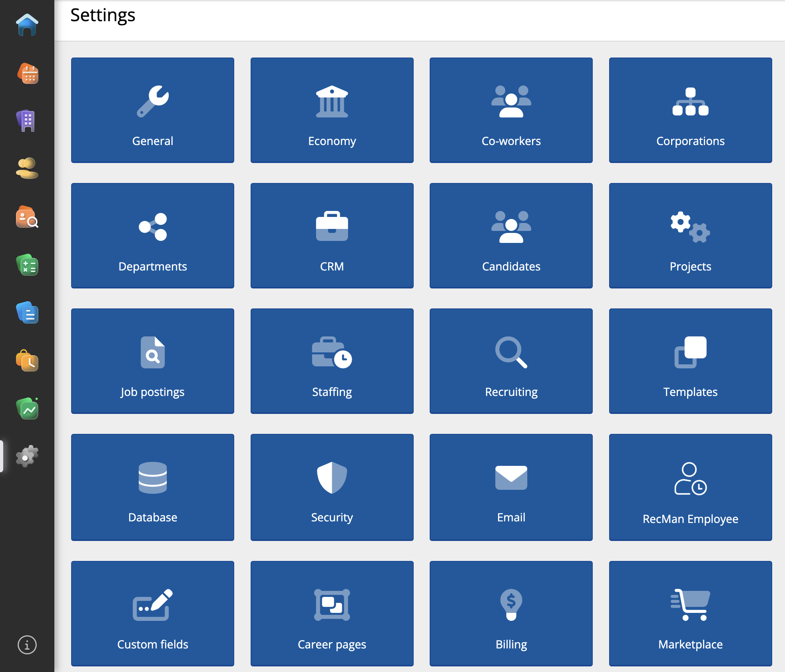785x672 pixels.
Task: Open Candidates settings label
Action: [511, 266]
